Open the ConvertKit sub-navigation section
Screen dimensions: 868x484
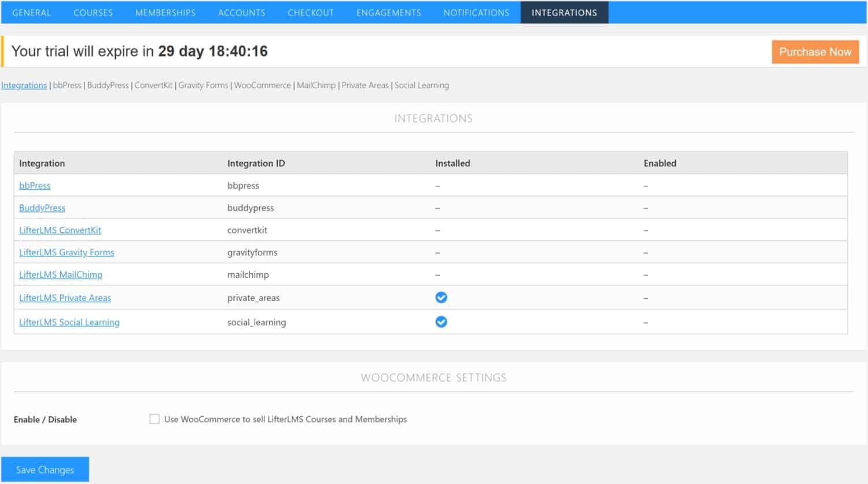coord(153,85)
